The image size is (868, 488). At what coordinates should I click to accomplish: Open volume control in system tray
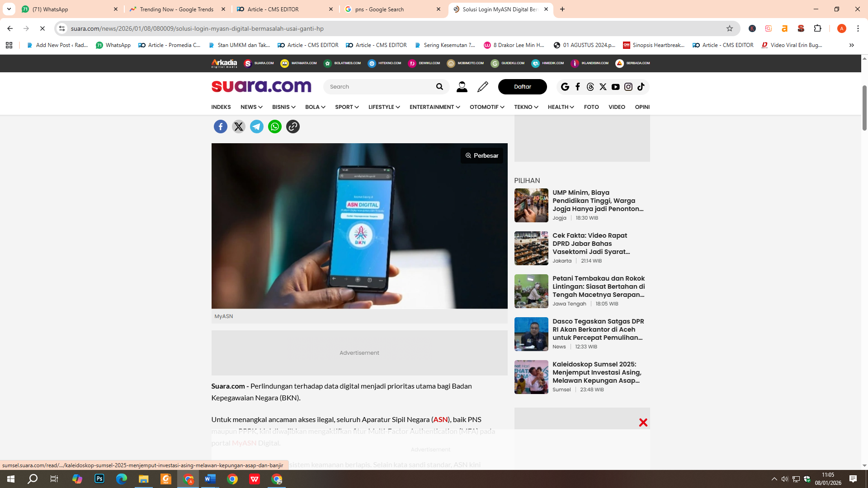pyautogui.click(x=785, y=479)
